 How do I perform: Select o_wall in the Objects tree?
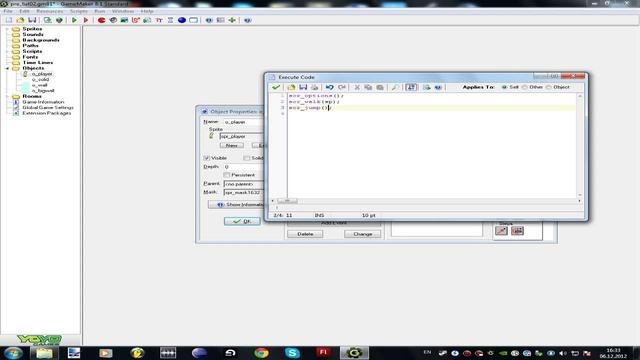40,85
